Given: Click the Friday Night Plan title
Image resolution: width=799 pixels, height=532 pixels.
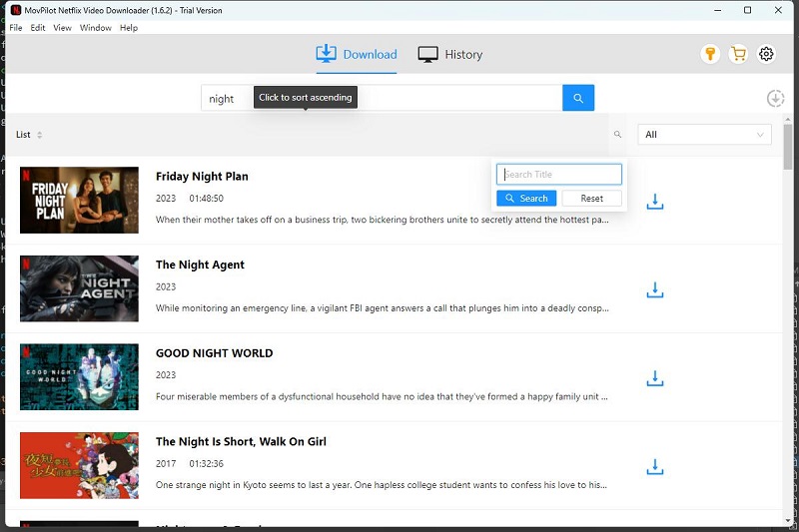Looking at the screenshot, I should coord(202,177).
